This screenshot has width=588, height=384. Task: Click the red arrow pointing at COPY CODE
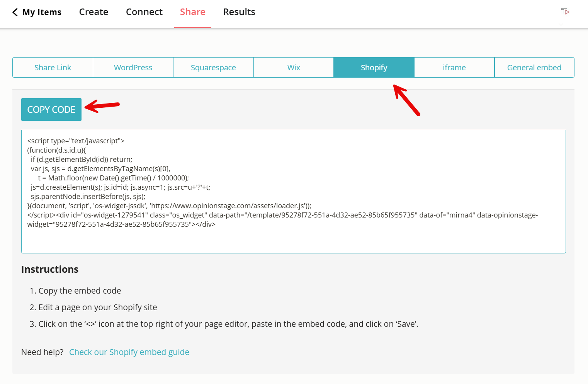[x=102, y=105]
